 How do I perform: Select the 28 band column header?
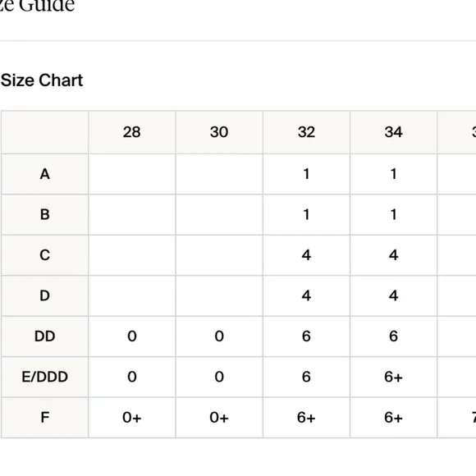click(132, 132)
